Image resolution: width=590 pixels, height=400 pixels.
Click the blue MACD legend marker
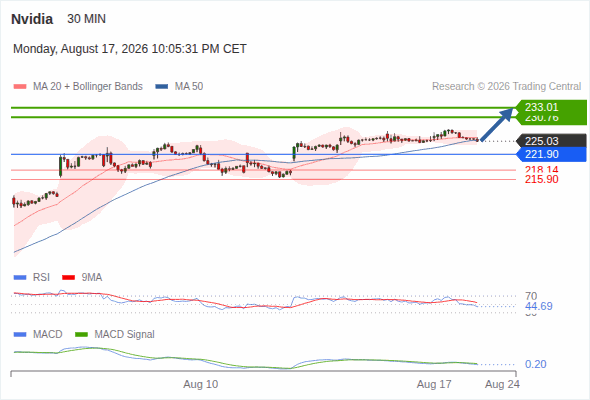pos(20,335)
